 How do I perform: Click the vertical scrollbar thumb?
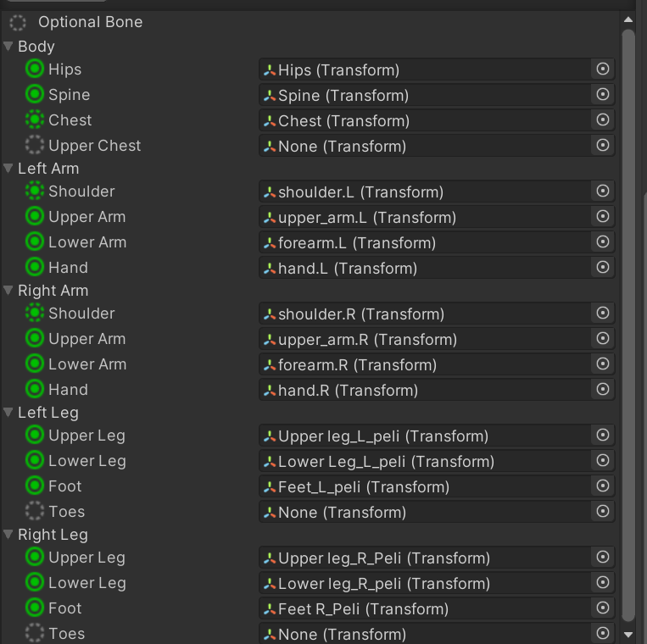coord(628,325)
